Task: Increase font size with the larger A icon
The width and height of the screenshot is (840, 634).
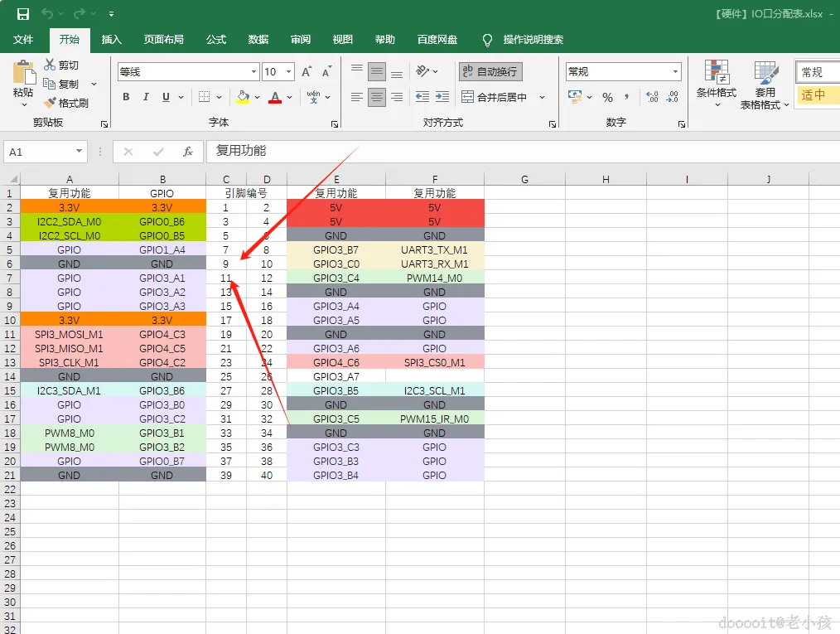Action: pyautogui.click(x=307, y=72)
